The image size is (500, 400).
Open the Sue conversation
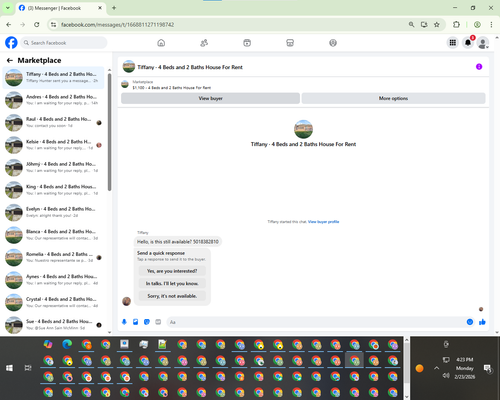click(x=53, y=325)
